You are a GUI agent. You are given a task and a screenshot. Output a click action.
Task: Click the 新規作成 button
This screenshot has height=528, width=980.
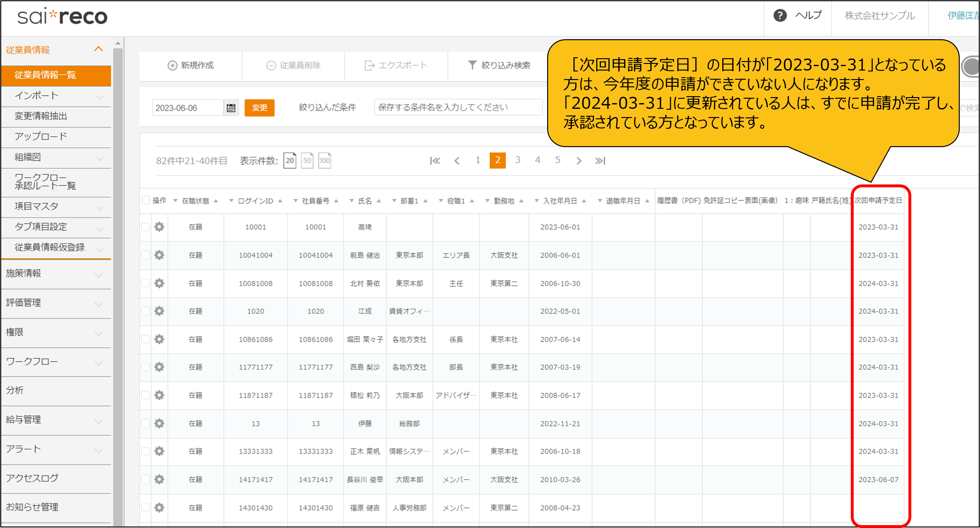[x=191, y=65]
